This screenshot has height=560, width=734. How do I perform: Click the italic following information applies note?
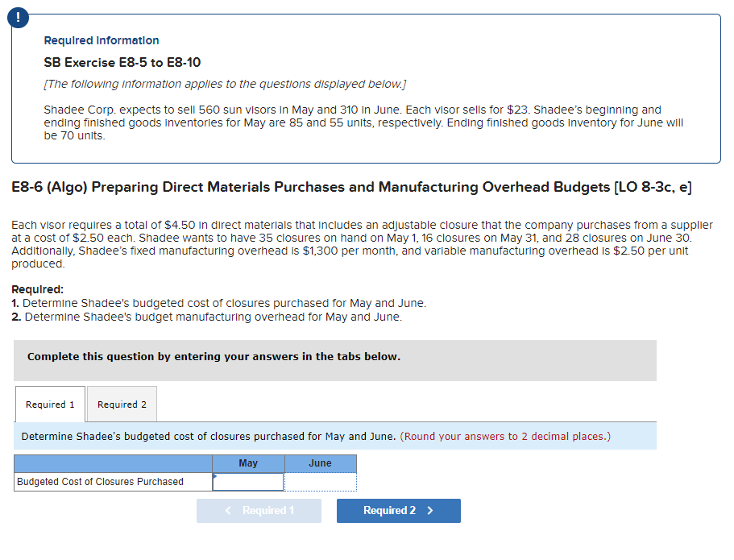coord(225,84)
